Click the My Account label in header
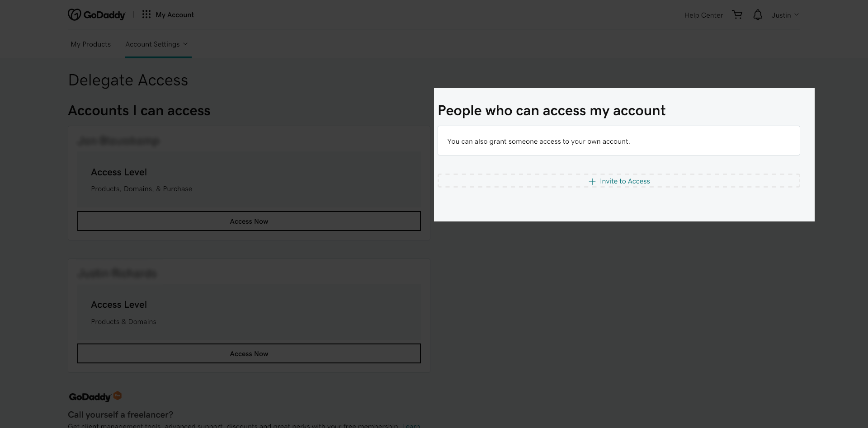Screen dimensions: 868x428 pos(175,15)
